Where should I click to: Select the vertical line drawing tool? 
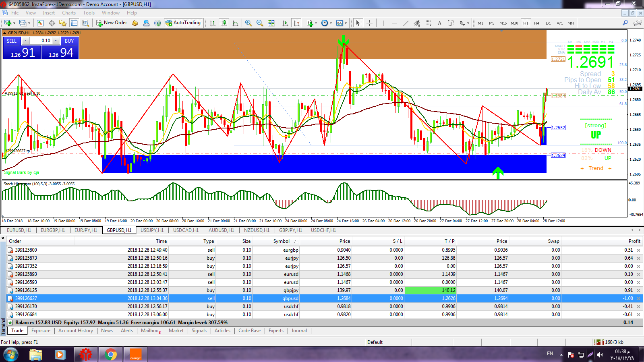(x=383, y=23)
